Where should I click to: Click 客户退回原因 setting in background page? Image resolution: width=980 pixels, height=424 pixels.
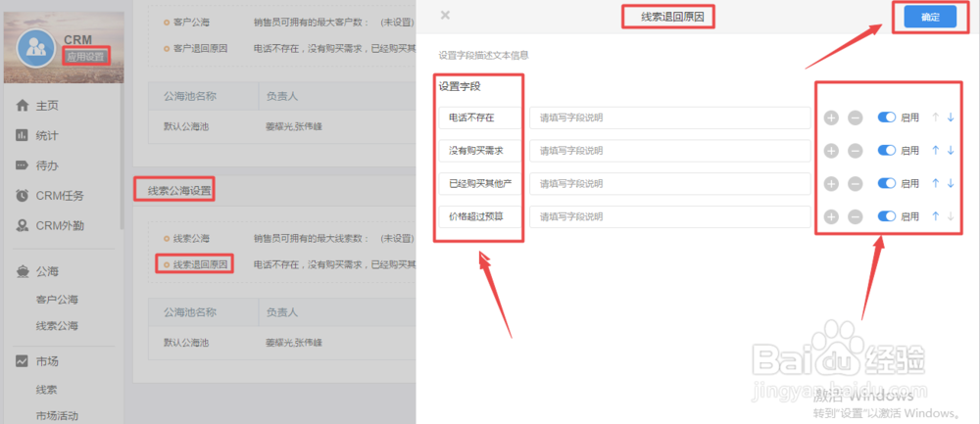pos(200,48)
